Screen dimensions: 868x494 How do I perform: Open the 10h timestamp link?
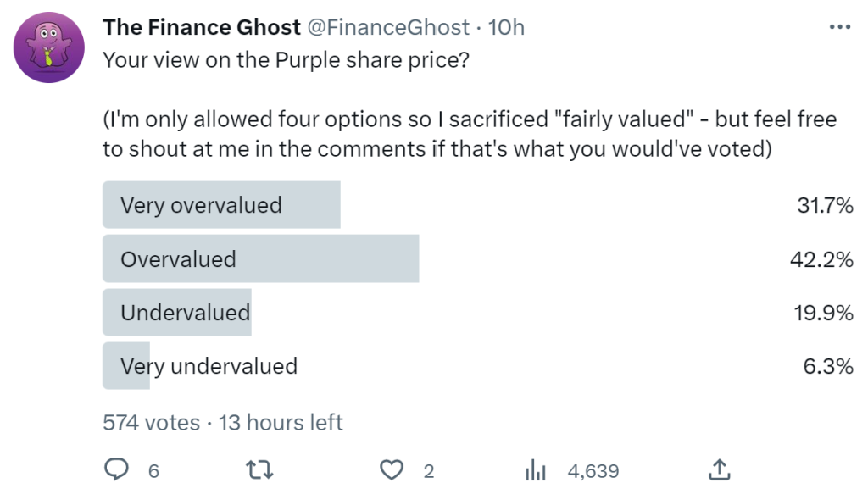tap(507, 28)
